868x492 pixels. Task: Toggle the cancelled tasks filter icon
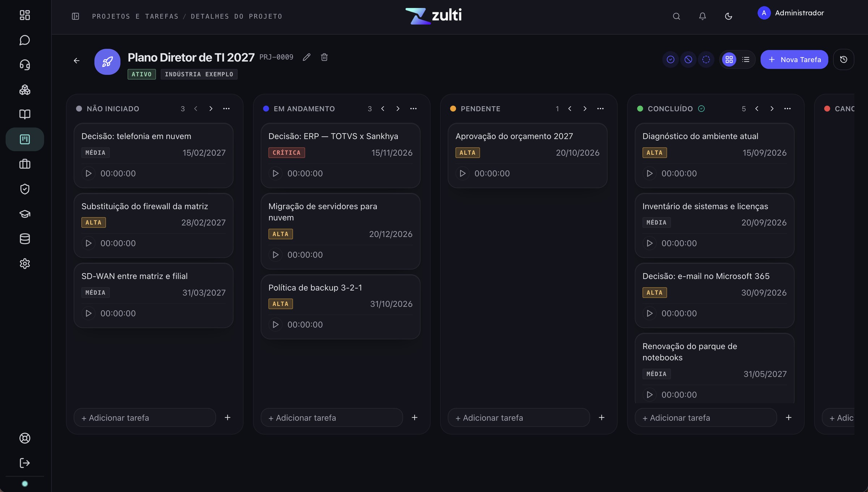pos(688,59)
